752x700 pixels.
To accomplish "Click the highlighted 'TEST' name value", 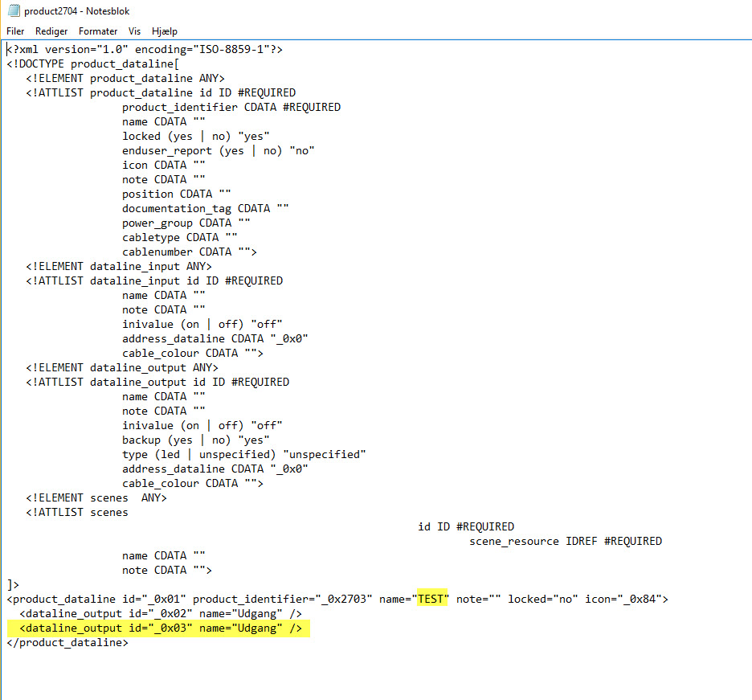I will (431, 599).
